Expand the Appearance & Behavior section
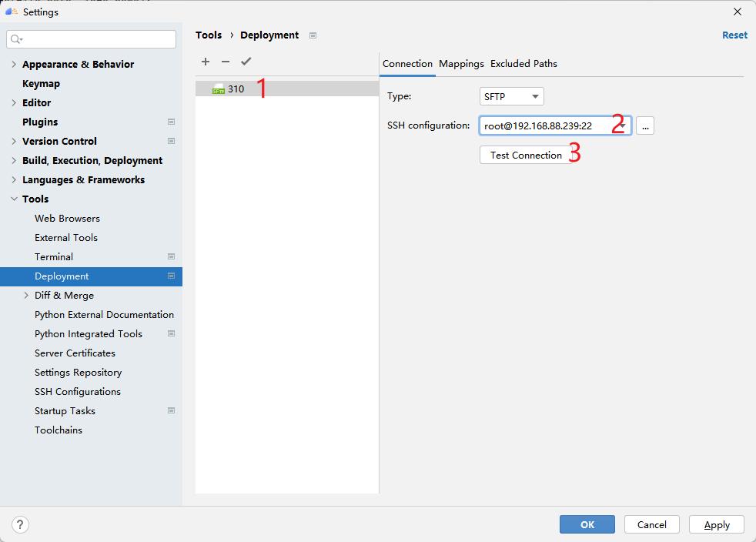 [14, 64]
